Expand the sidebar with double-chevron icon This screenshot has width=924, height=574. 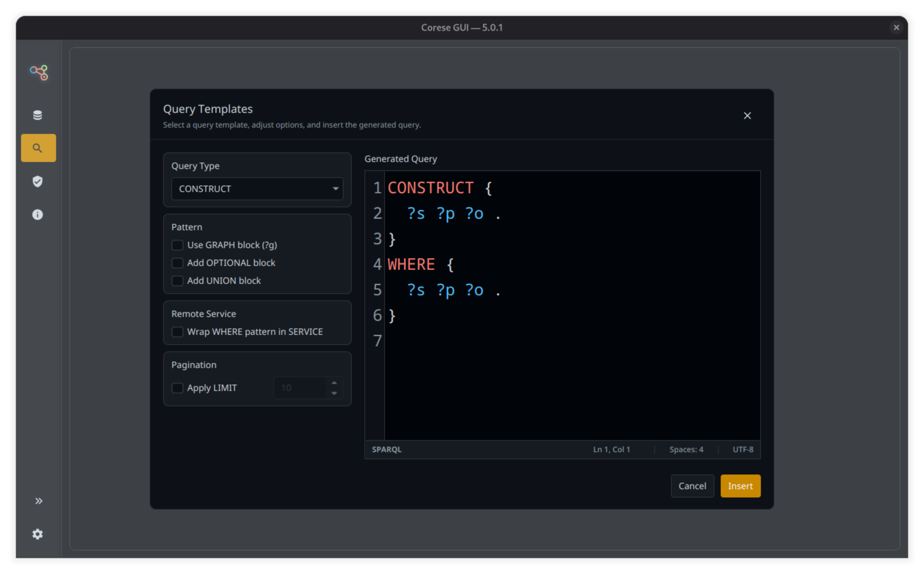(38, 501)
